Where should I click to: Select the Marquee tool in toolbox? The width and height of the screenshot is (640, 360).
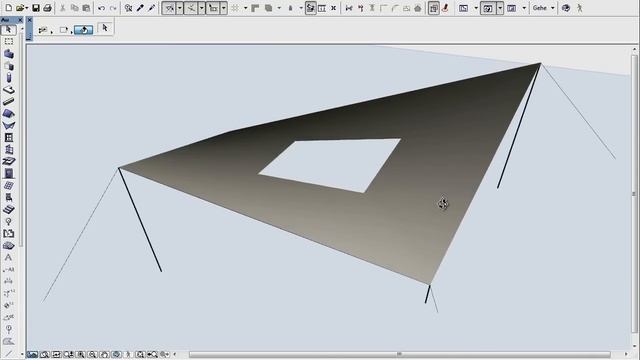tap(8, 42)
